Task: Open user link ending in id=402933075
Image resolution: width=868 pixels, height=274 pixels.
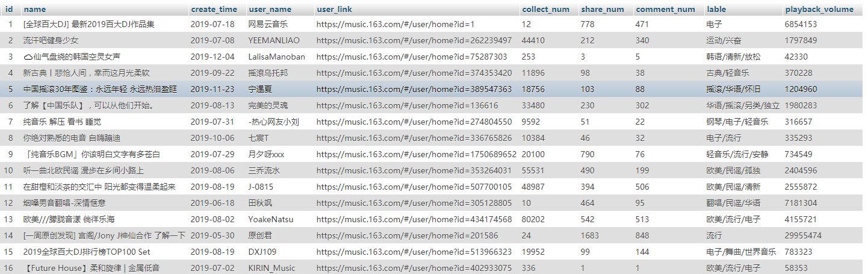Action: tap(414, 268)
